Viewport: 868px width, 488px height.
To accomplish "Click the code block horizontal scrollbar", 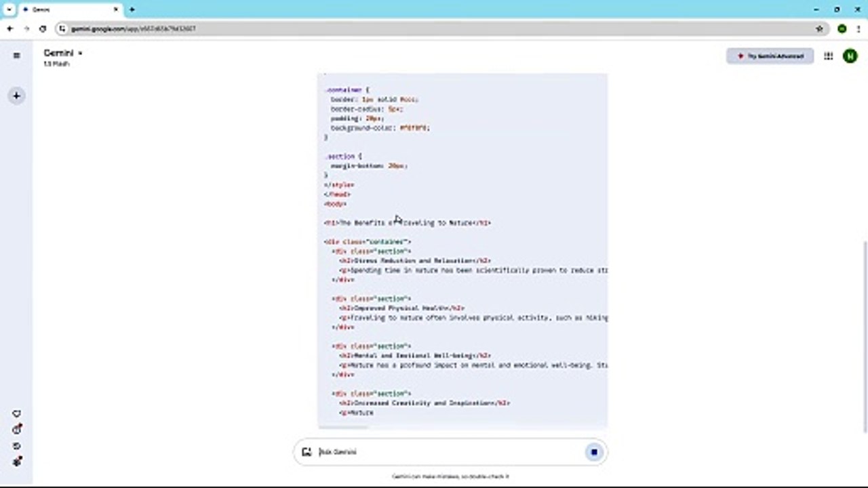I will [x=342, y=427].
